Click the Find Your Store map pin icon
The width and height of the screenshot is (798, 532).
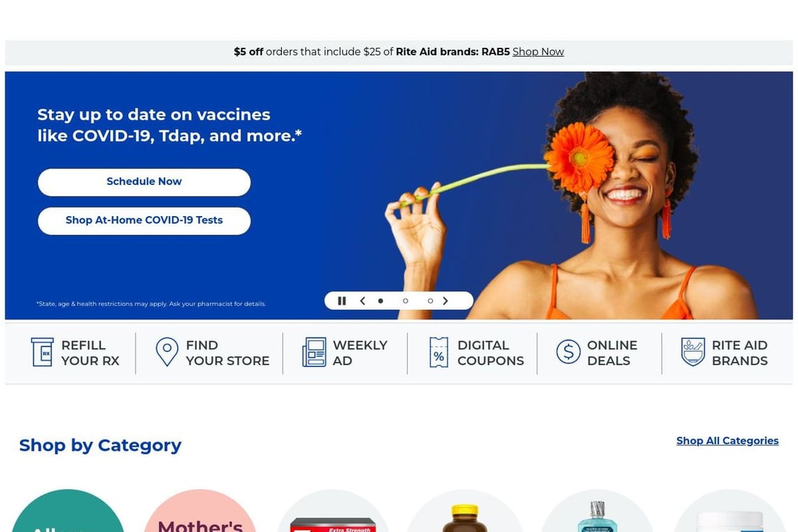click(x=167, y=353)
